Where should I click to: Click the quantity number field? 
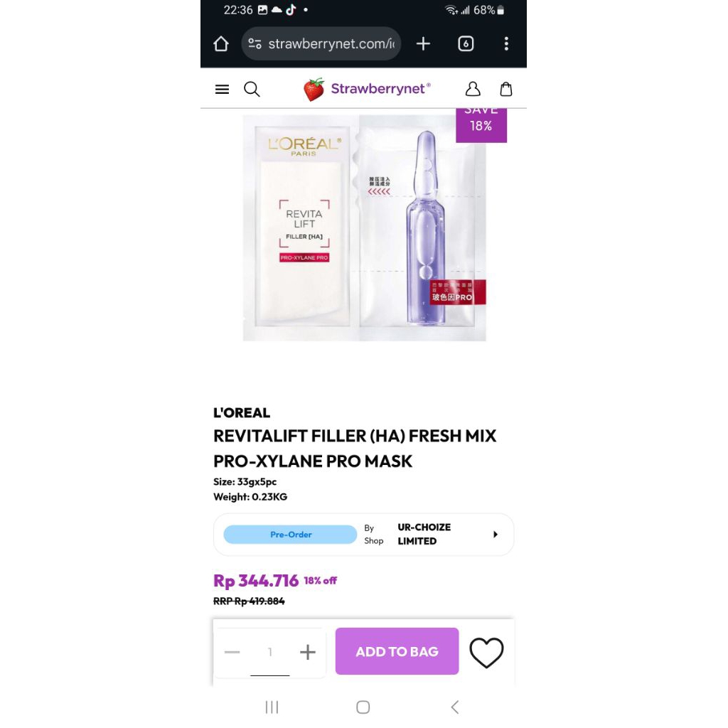click(x=269, y=653)
